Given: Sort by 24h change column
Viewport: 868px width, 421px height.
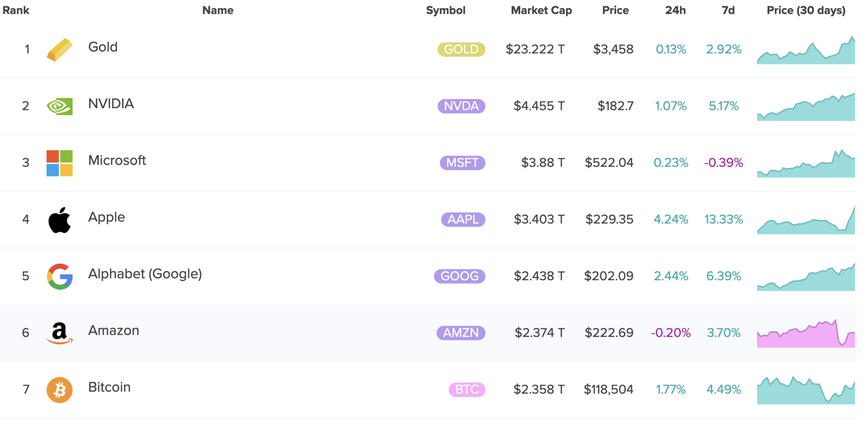Looking at the screenshot, I should (675, 10).
